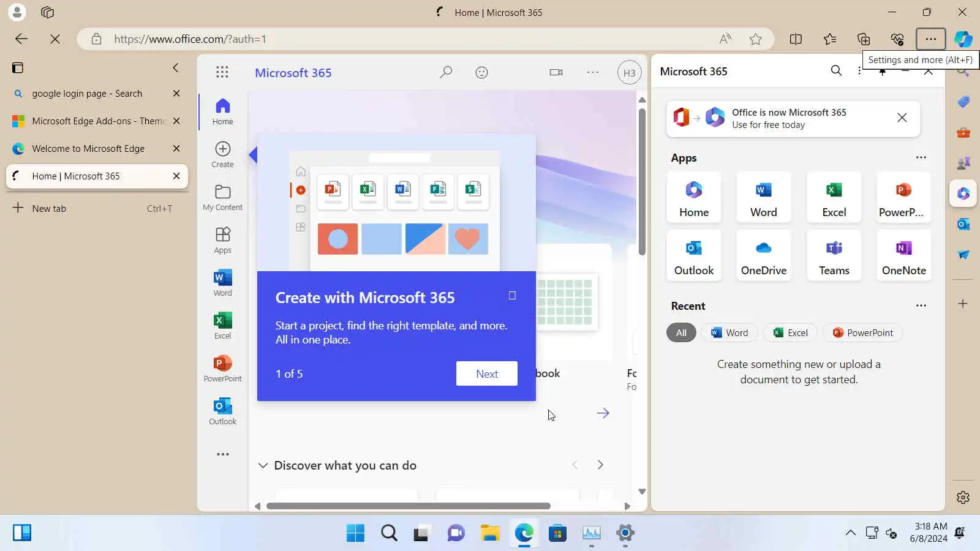
Task: Launch Outlook from the left rail
Action: (223, 411)
